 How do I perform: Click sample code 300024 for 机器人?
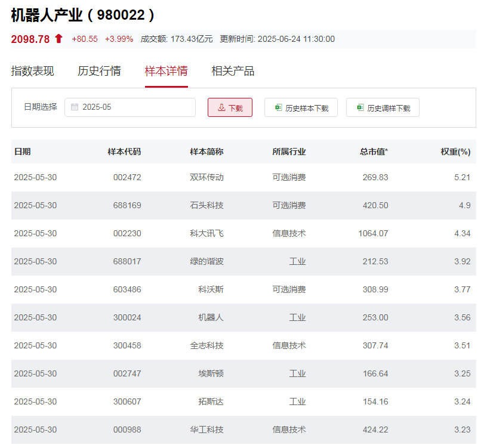(127, 317)
